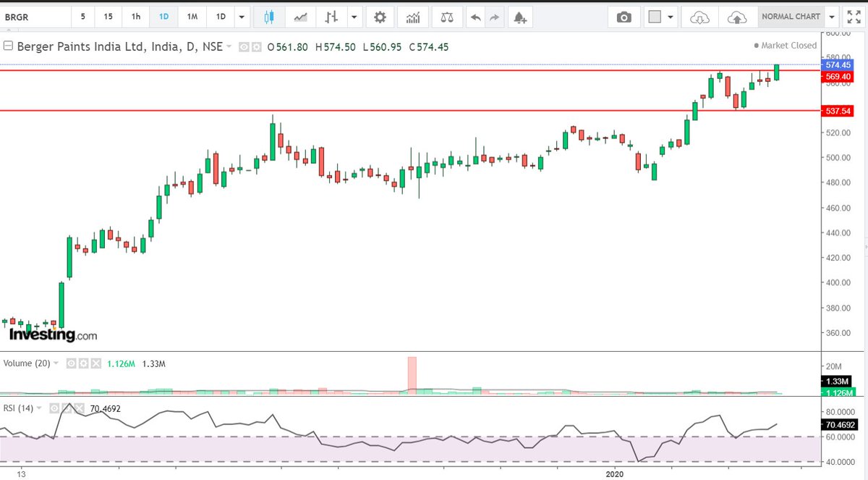Select the highlighted 1D interval
The image size is (868, 480).
pyautogui.click(x=163, y=17)
